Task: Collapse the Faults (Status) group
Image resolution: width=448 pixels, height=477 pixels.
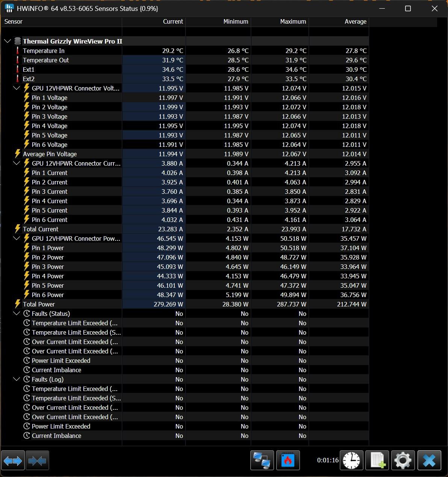Action: coord(16,314)
